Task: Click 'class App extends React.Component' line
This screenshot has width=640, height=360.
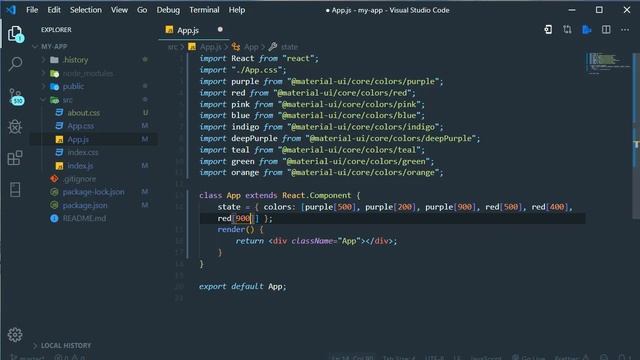Action: [280, 196]
